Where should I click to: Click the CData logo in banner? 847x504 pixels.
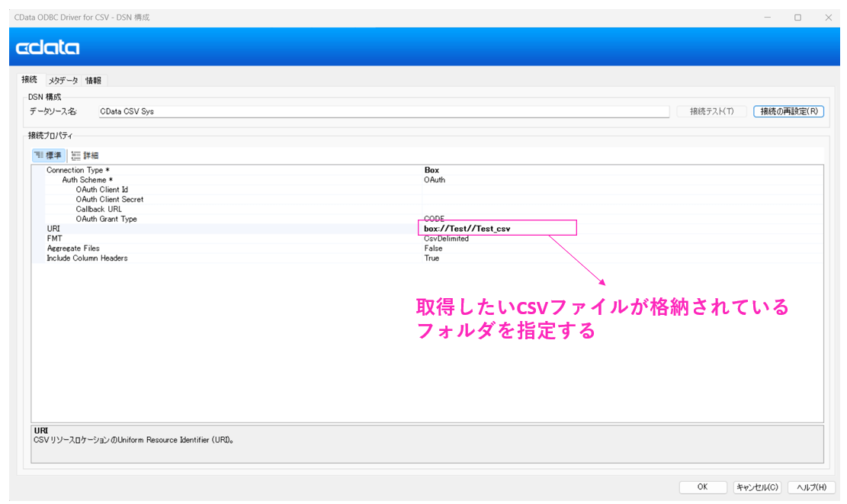(x=47, y=47)
